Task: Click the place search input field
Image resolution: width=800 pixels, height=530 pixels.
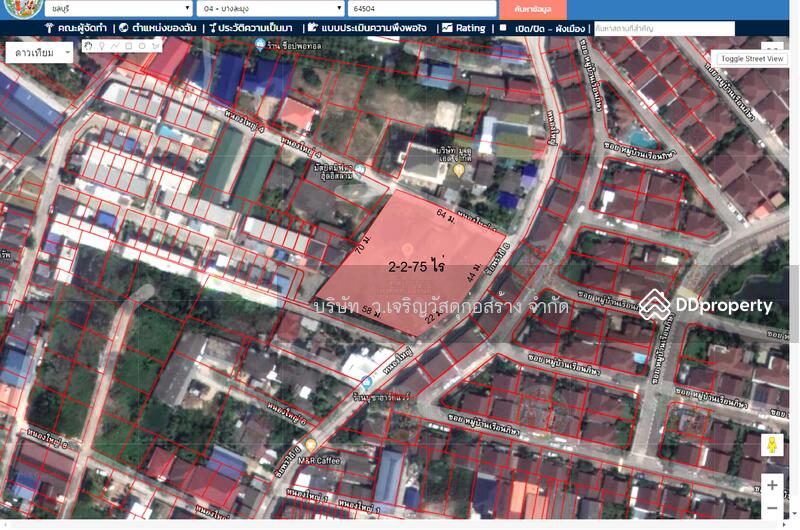Action: pyautogui.click(x=664, y=29)
